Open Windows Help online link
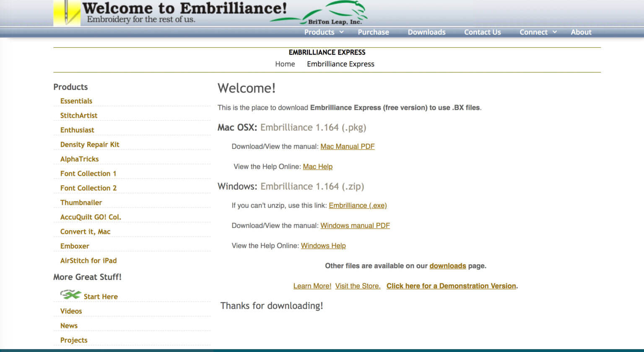The width and height of the screenshot is (644, 352). point(323,246)
